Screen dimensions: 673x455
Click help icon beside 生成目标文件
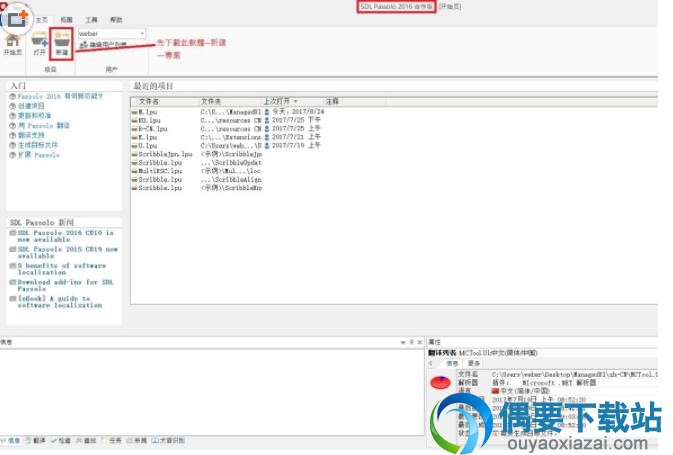(x=12, y=146)
